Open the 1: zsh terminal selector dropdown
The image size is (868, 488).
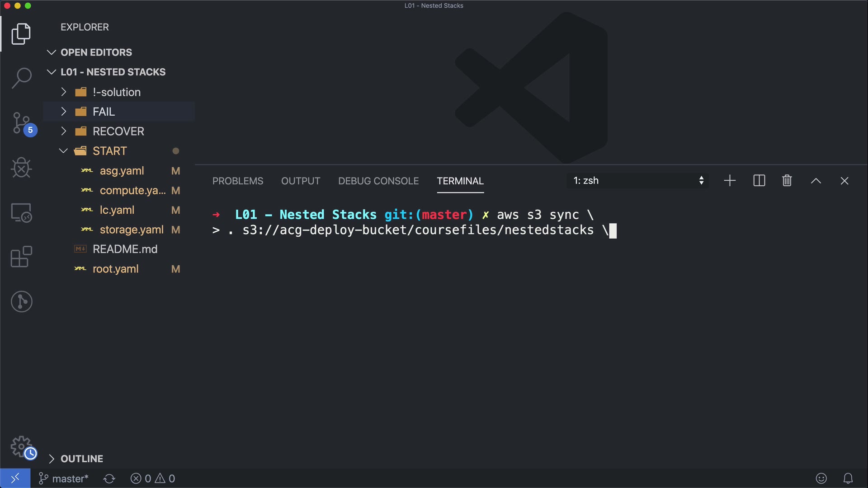coord(637,181)
